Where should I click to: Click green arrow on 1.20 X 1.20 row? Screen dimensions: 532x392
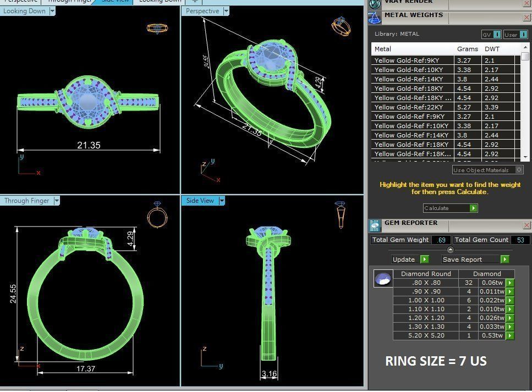tap(509, 318)
